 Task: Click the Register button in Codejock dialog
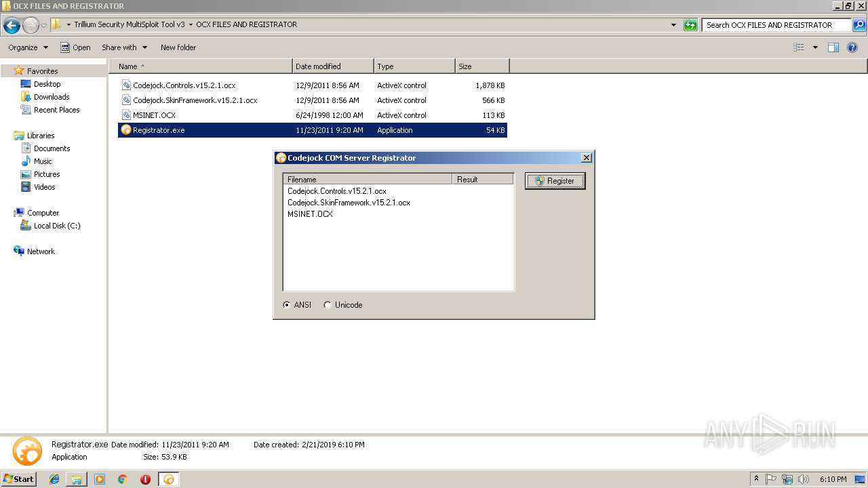click(555, 181)
